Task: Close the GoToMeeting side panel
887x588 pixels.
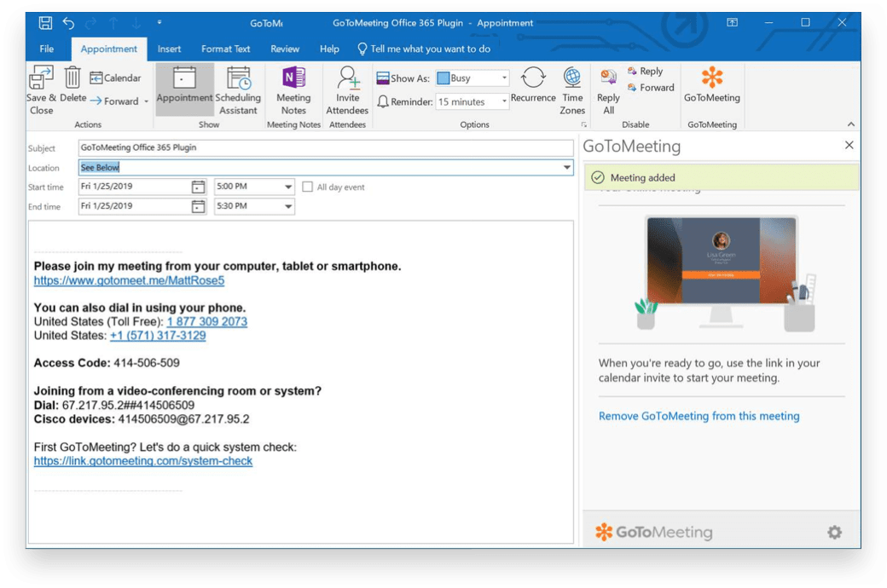Action: pos(849,146)
